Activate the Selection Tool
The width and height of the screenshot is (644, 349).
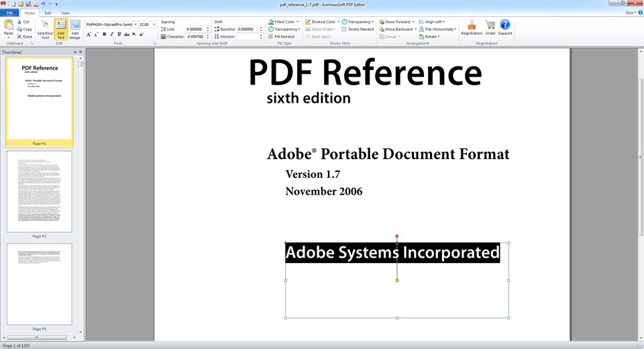pos(45,30)
